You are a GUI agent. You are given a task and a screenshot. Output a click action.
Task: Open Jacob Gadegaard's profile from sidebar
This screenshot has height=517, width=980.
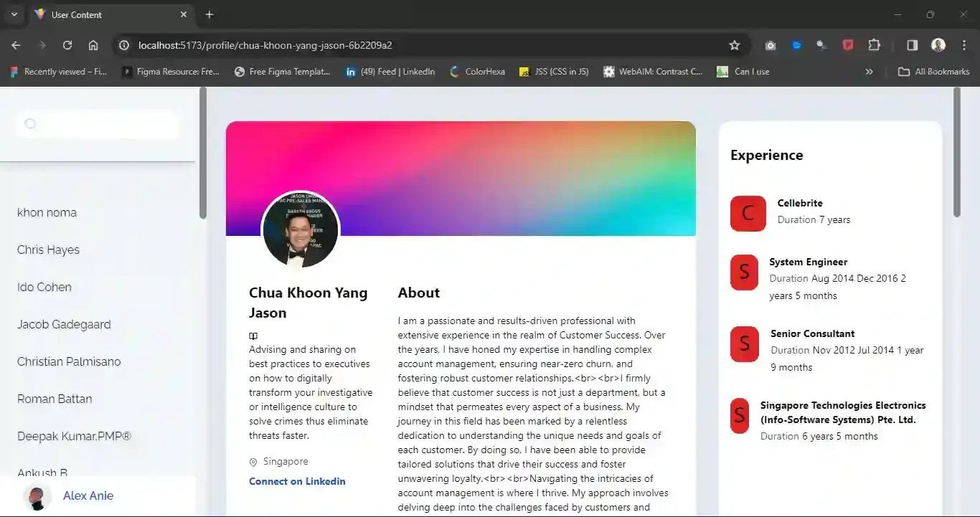point(64,324)
